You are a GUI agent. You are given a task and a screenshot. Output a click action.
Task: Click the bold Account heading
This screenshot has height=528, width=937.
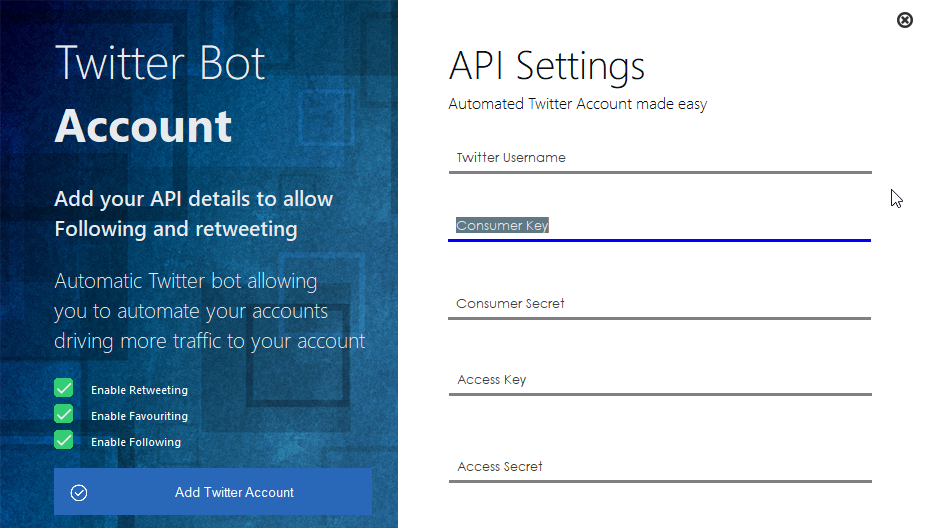(x=143, y=126)
